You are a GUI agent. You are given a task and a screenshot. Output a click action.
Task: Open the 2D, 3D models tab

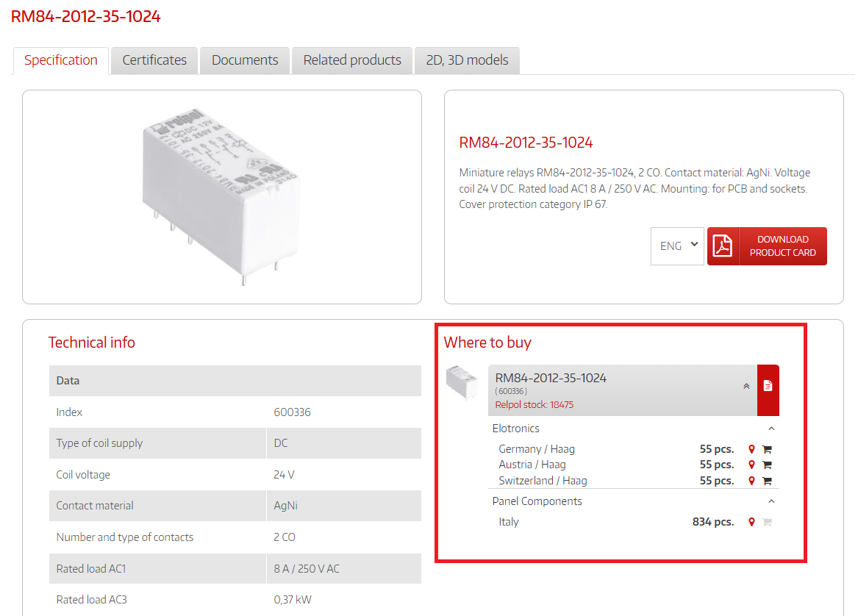(x=467, y=60)
